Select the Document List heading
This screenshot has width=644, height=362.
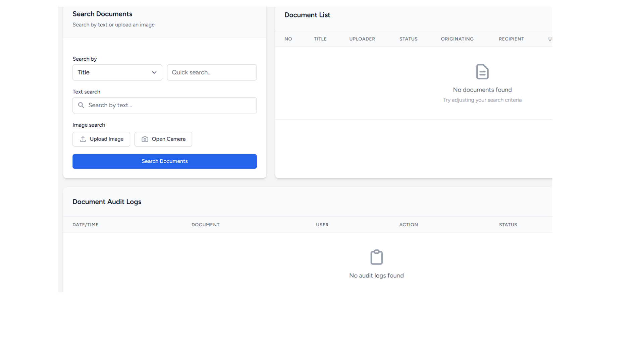coord(307,15)
